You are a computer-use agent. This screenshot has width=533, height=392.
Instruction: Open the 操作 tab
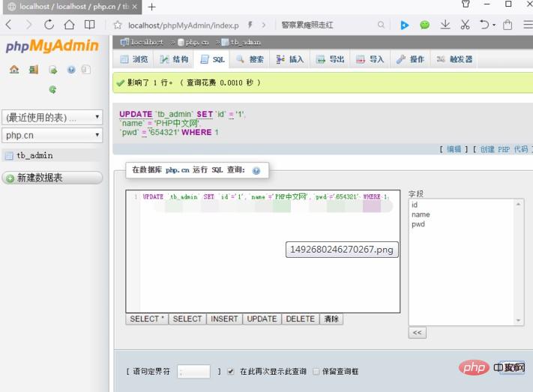(410, 59)
